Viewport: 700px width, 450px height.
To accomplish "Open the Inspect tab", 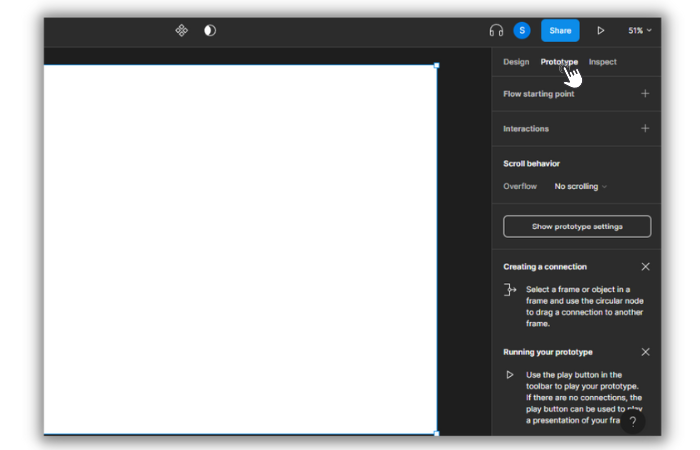I will [x=602, y=62].
